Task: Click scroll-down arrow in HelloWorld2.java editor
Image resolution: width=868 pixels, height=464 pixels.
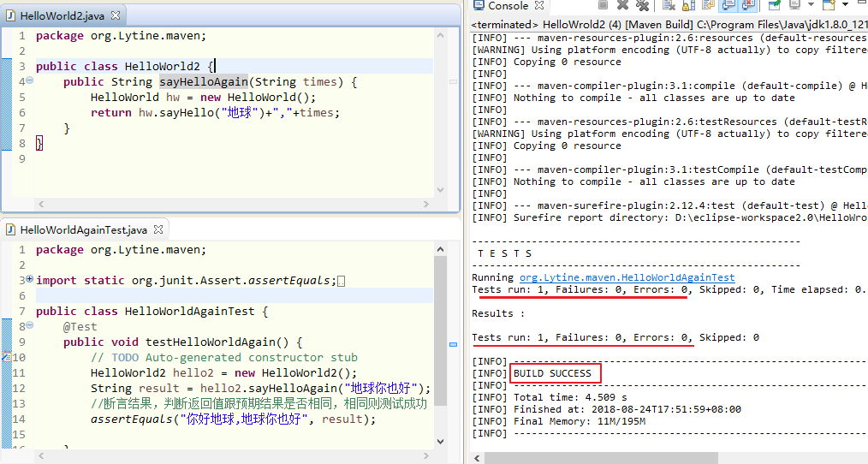Action: tap(441, 190)
